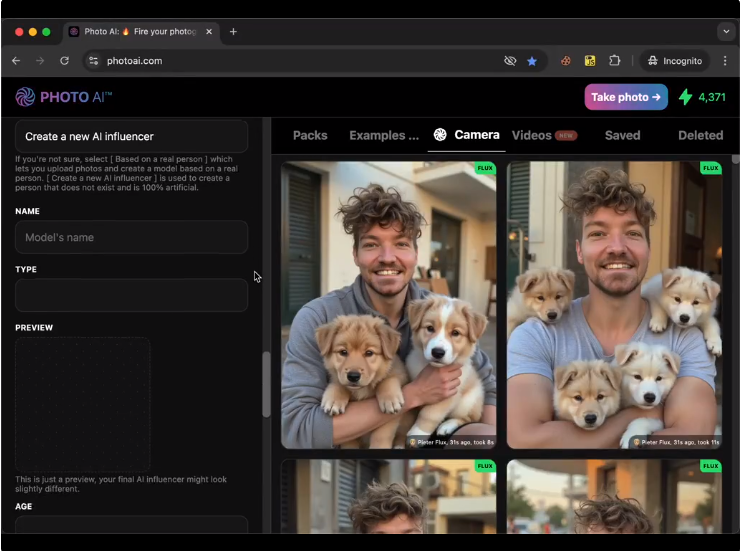The width and height of the screenshot is (740, 551).
Task: Open the yellow JS extension icon
Action: tap(590, 61)
